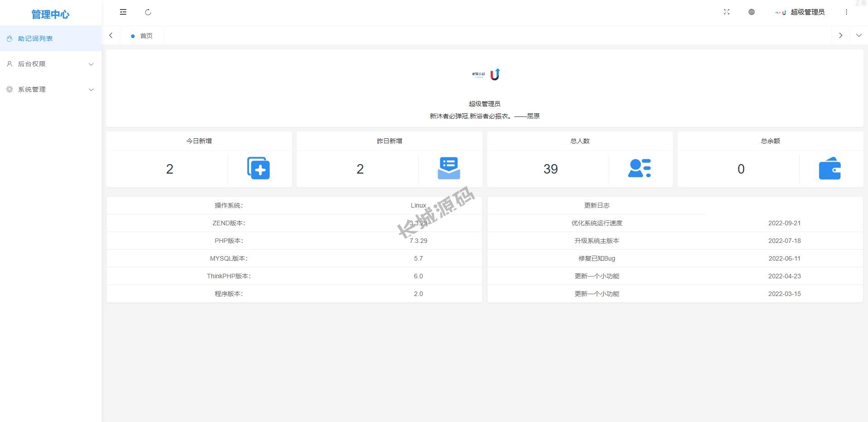Expand the 后台权限 submenu arrow
868x422 pixels.
point(91,64)
